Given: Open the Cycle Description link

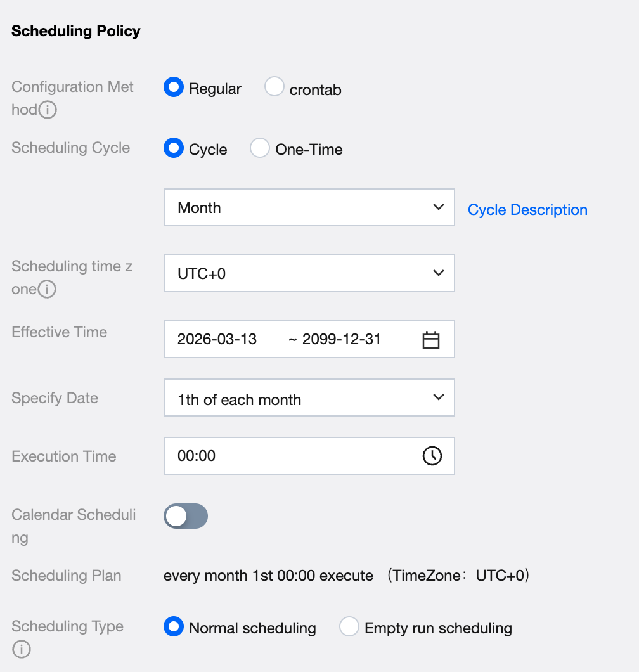Looking at the screenshot, I should [527, 210].
